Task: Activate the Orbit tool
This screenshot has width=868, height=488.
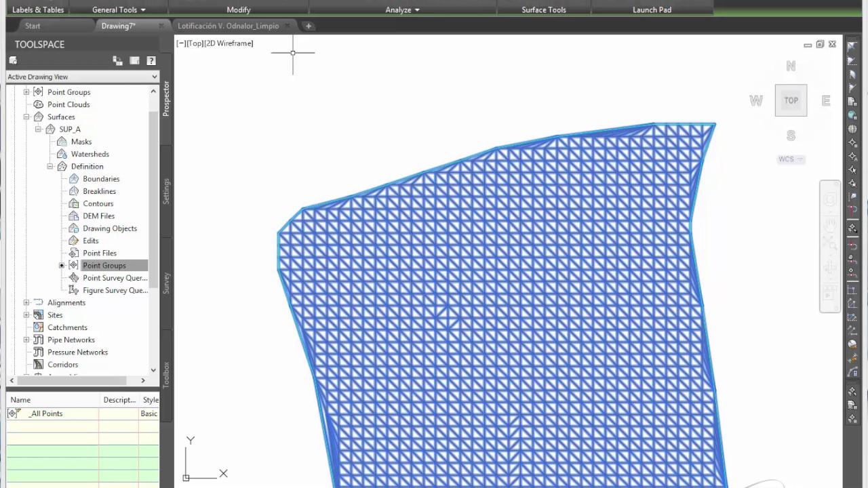Action: 829,268
